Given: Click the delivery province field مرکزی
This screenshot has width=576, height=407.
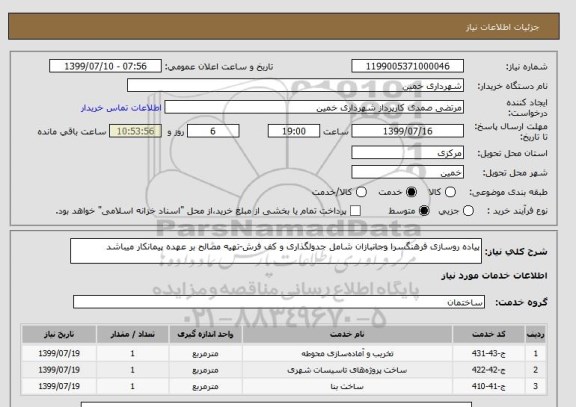Looking at the screenshot, I should point(407,153).
